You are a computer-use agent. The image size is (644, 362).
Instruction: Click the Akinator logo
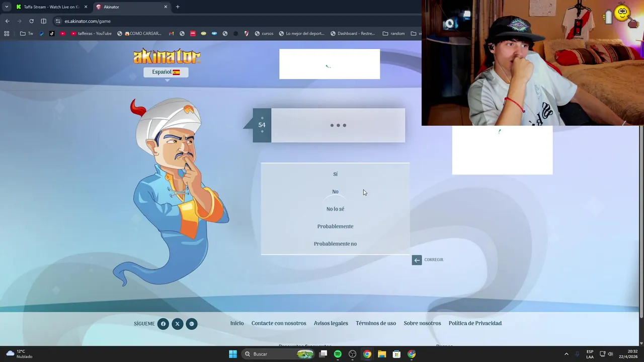(167, 56)
